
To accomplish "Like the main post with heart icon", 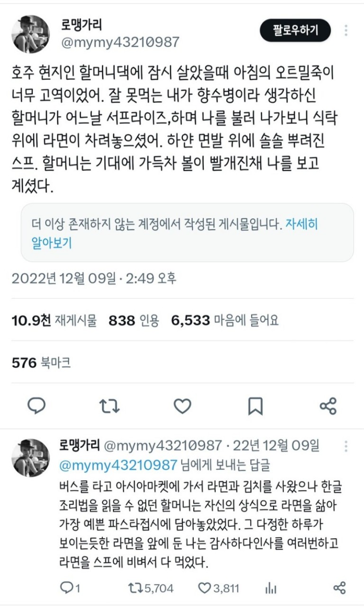I will coord(182,406).
